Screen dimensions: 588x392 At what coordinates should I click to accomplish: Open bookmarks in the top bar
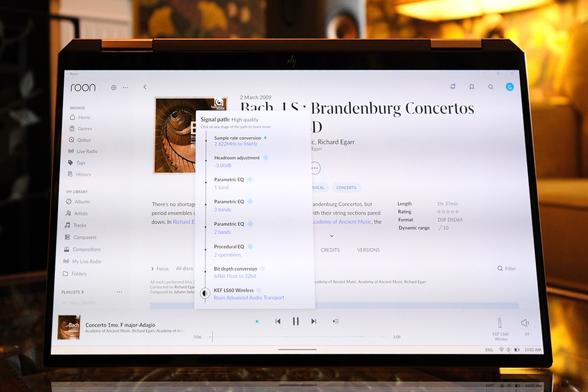click(472, 87)
